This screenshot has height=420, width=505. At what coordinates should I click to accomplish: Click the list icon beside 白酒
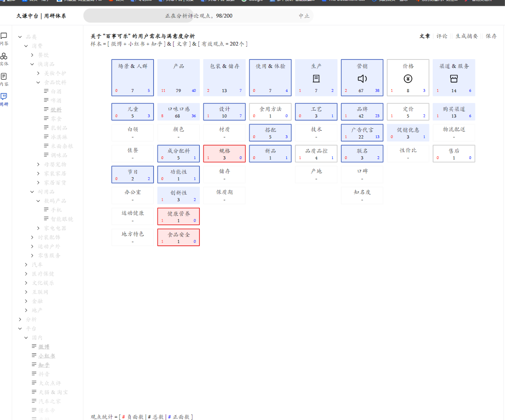(46, 91)
